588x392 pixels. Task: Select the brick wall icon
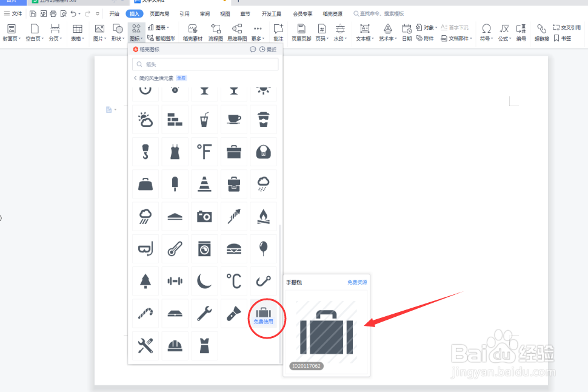[175, 120]
